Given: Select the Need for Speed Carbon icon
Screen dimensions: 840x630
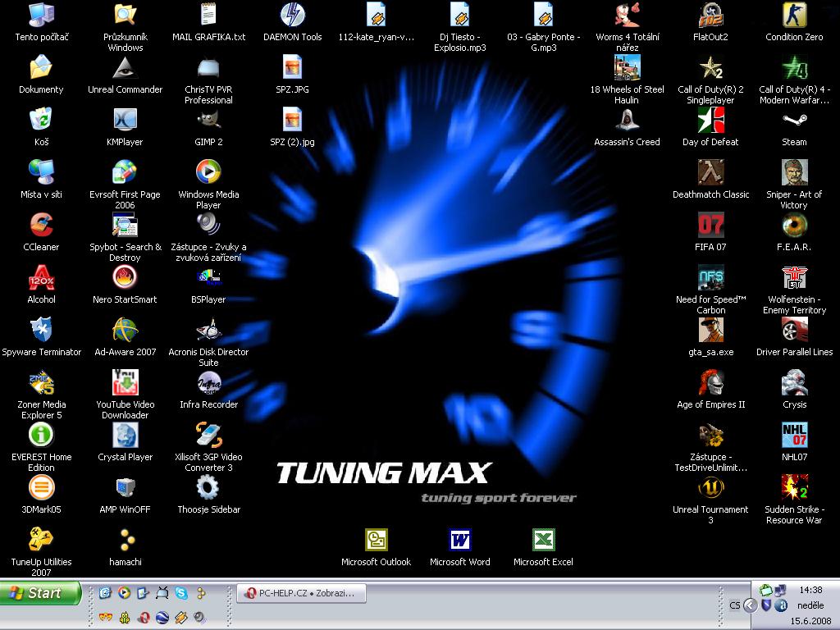Looking at the screenshot, I should (x=710, y=277).
